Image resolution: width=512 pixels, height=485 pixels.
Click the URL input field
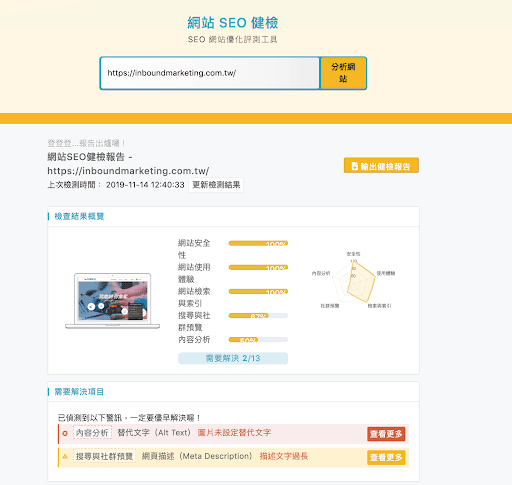click(210, 73)
